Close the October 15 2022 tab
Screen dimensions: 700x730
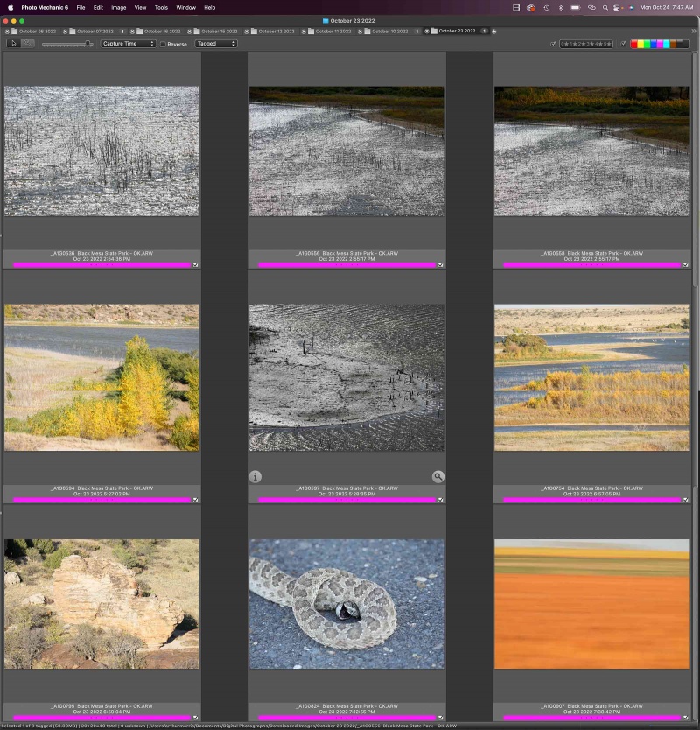(189, 32)
